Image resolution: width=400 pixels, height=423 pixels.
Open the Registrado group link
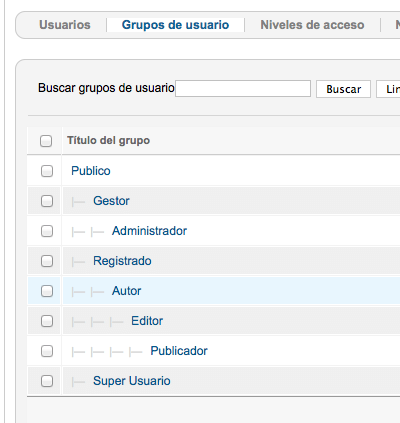[x=122, y=261]
